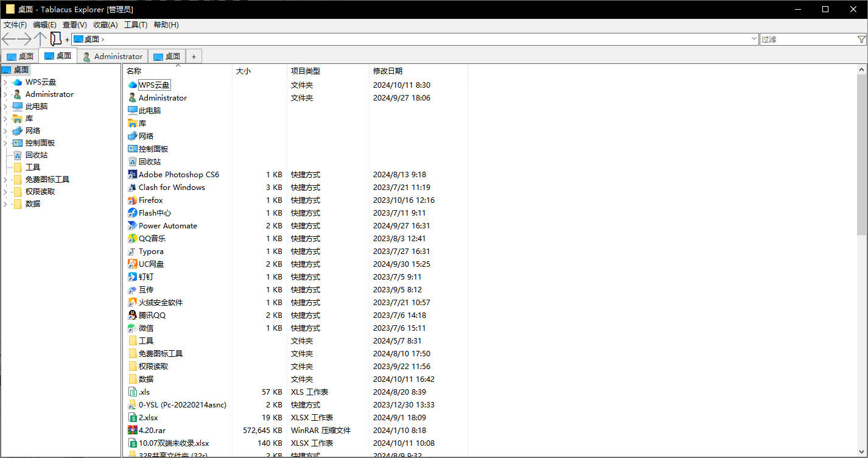
Task: Expand the 数据 folder in the tree
Action: [5, 204]
